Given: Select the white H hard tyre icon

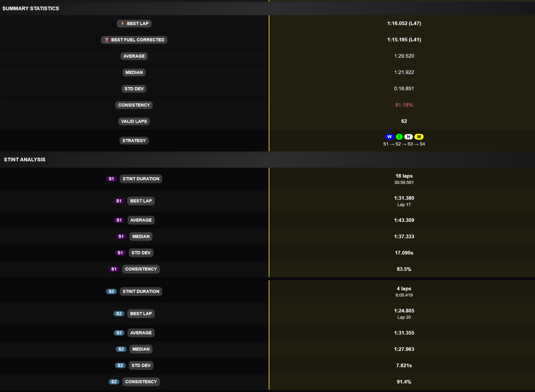Looking at the screenshot, I should pos(409,137).
